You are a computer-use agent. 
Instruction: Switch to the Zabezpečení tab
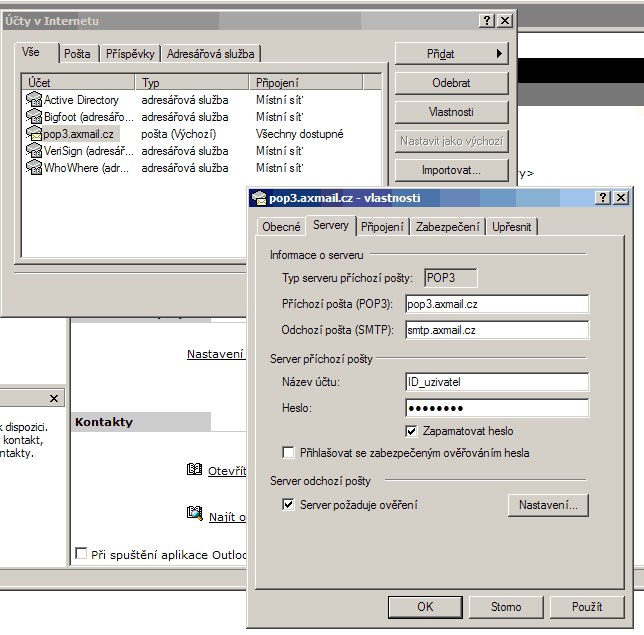[448, 227]
